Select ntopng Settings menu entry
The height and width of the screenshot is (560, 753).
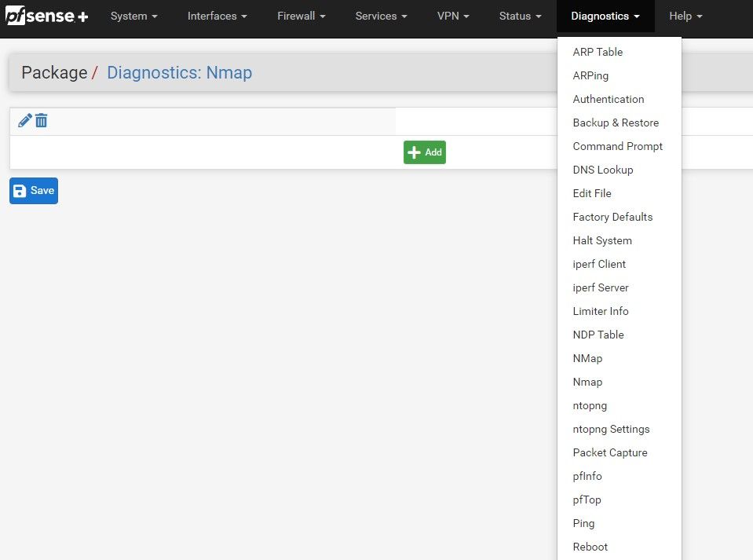(611, 429)
